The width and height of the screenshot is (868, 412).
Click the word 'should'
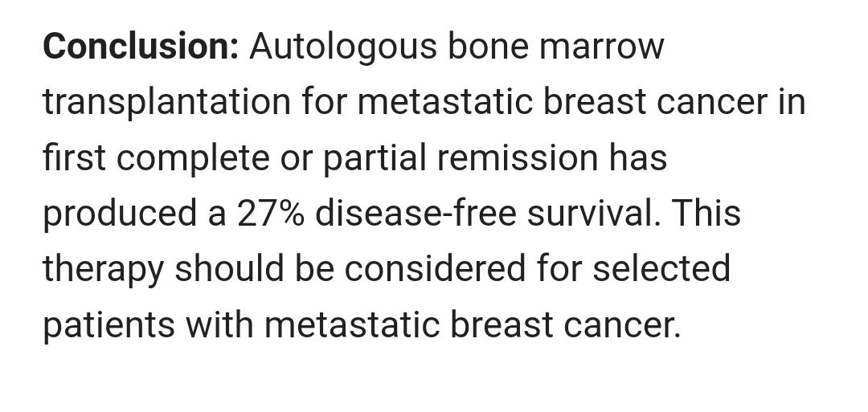click(229, 267)
